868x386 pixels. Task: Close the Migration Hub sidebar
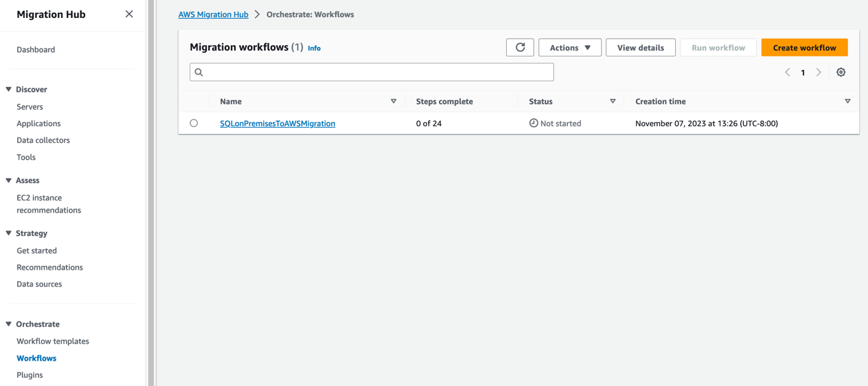129,14
